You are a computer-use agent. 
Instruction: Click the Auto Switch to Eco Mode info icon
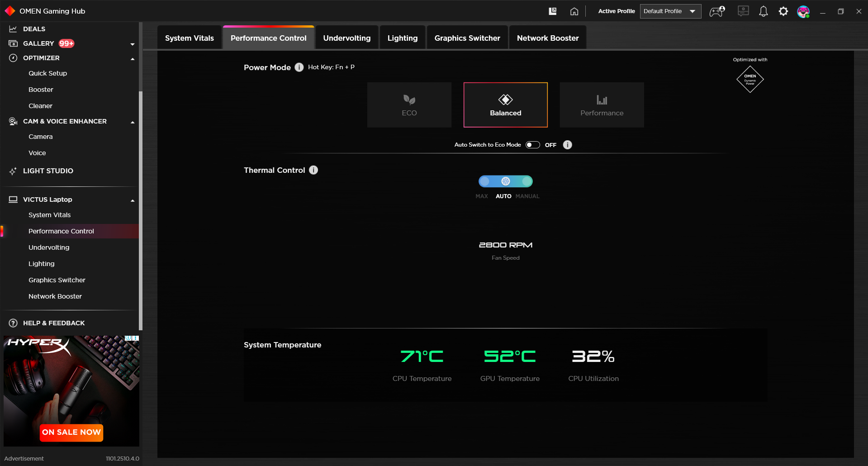pos(568,145)
